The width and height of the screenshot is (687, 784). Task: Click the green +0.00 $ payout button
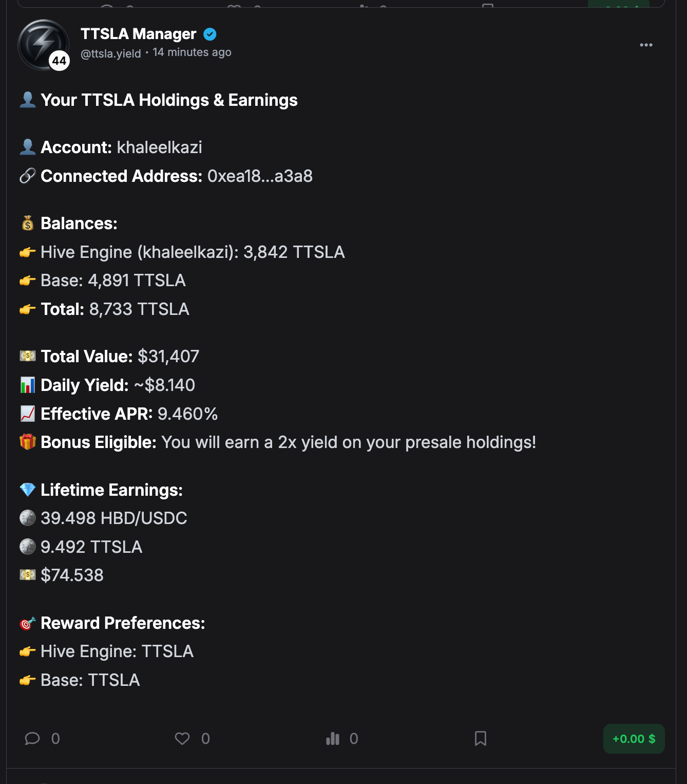tap(634, 739)
